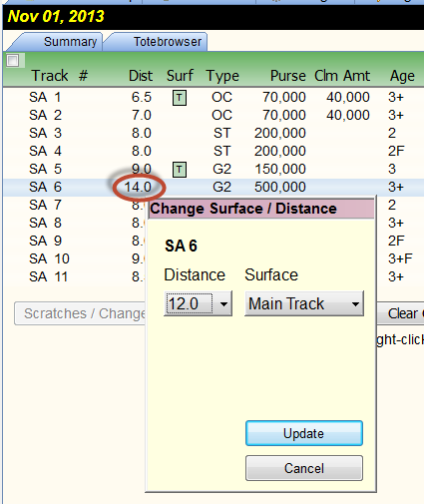Switch to the Summary tab
The width and height of the screenshot is (424, 504).
click(70, 42)
